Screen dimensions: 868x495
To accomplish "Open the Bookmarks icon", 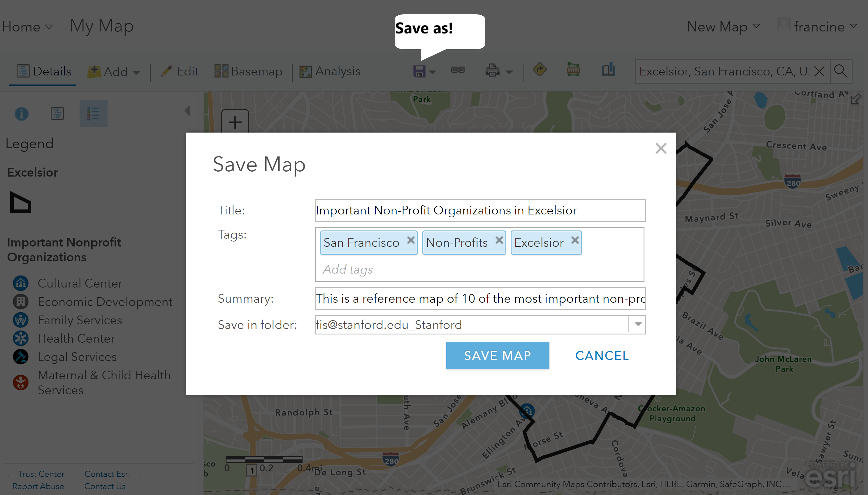I will tap(608, 70).
